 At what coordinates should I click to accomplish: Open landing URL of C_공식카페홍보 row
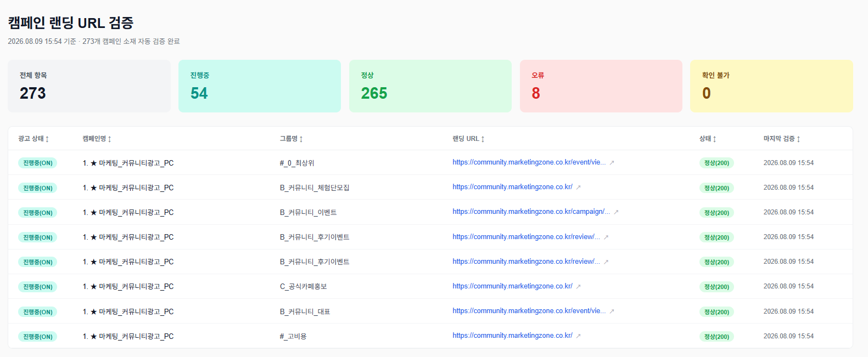[x=512, y=286]
